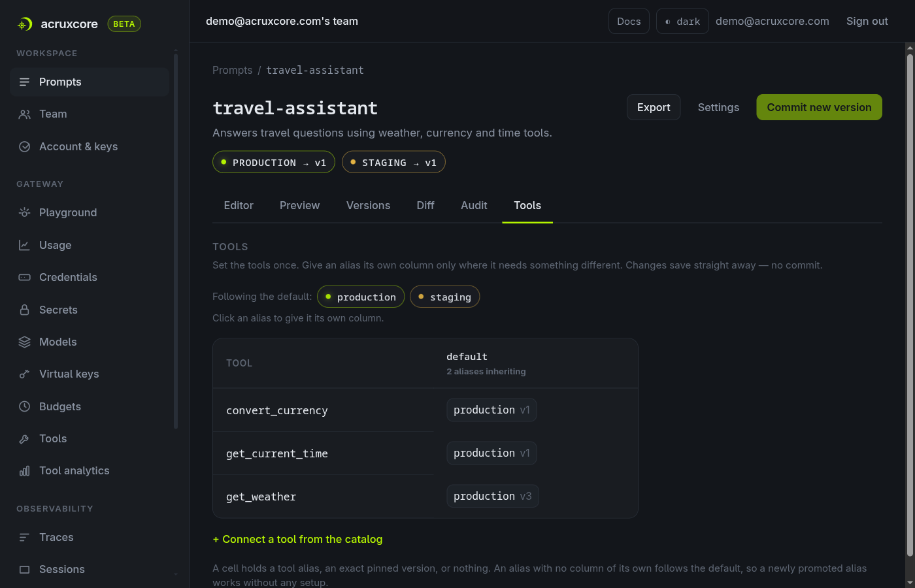This screenshot has width=915, height=588.
Task: Click the get_weather tool name
Action: 261,497
